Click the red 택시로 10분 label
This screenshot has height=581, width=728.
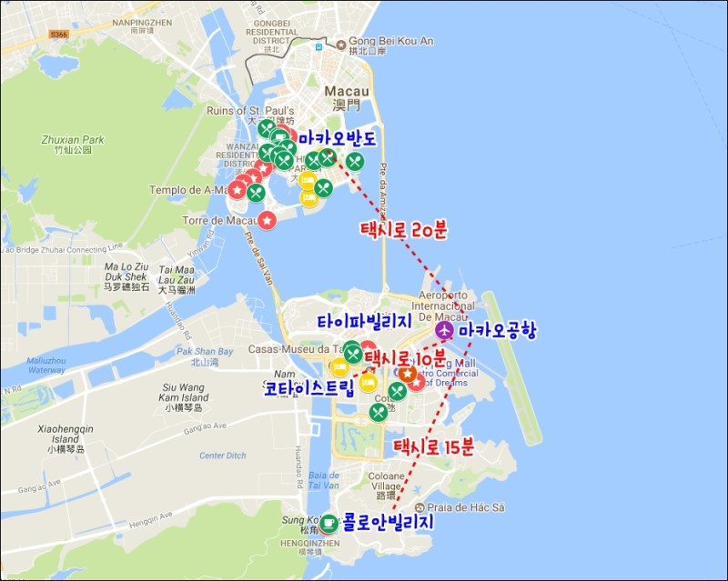[x=405, y=358]
